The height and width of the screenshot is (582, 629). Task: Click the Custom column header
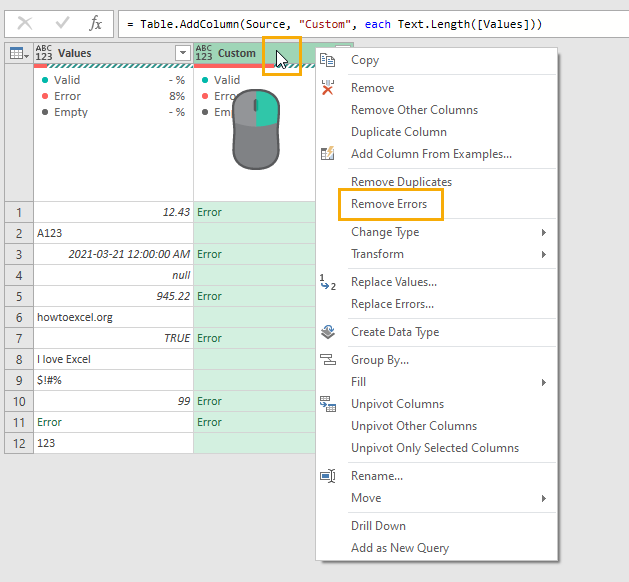point(237,53)
